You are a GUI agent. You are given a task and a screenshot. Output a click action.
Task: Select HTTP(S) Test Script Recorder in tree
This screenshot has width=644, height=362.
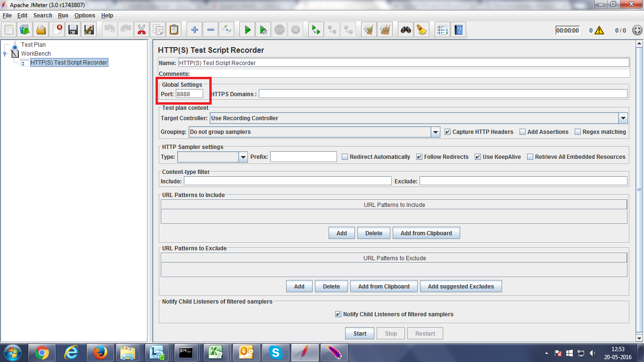[69, 63]
